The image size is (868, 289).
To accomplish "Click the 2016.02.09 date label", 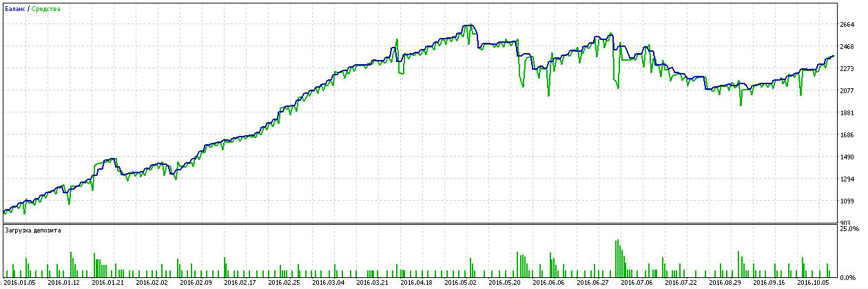I will point(196,282).
